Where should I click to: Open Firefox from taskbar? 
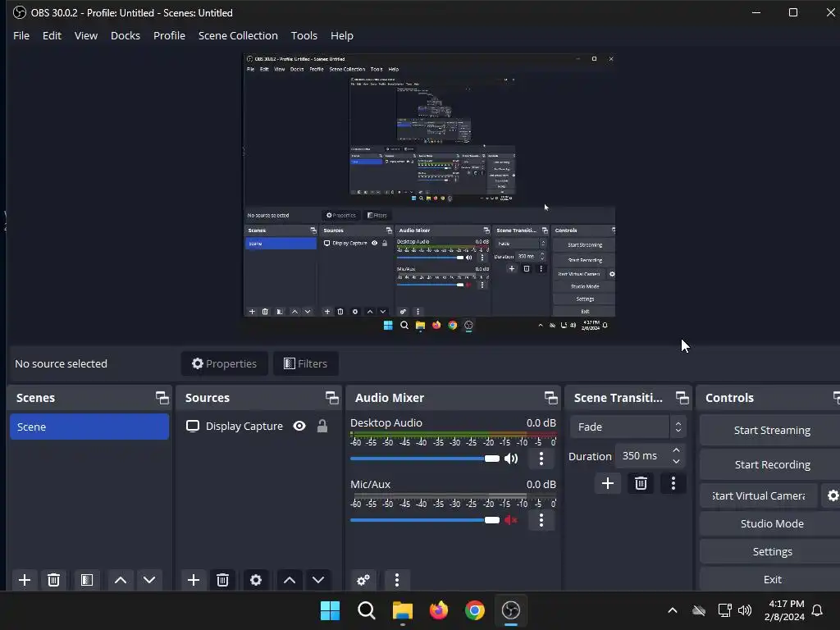[439, 610]
